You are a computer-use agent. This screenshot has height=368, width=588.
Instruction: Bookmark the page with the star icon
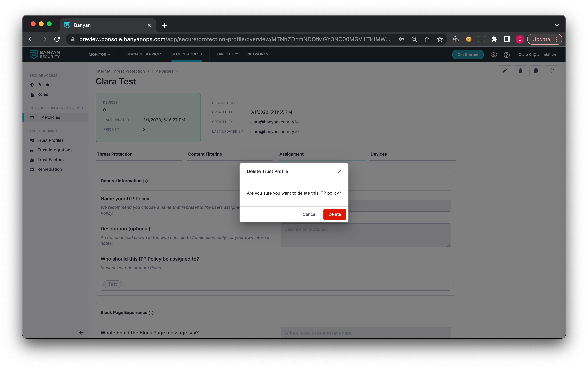click(440, 39)
